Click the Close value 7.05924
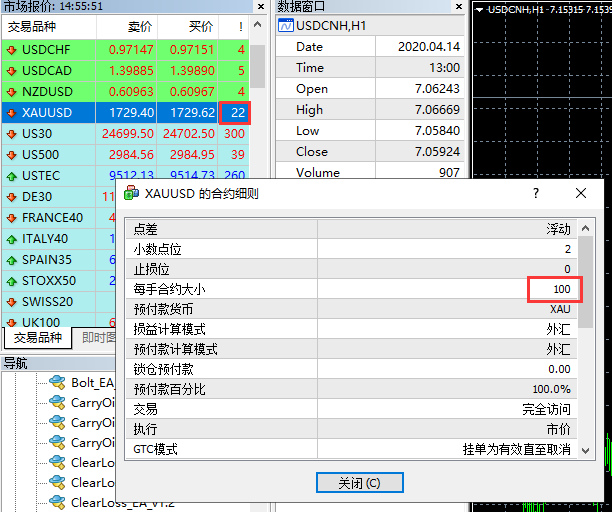Image resolution: width=612 pixels, height=512 pixels. pos(437,151)
